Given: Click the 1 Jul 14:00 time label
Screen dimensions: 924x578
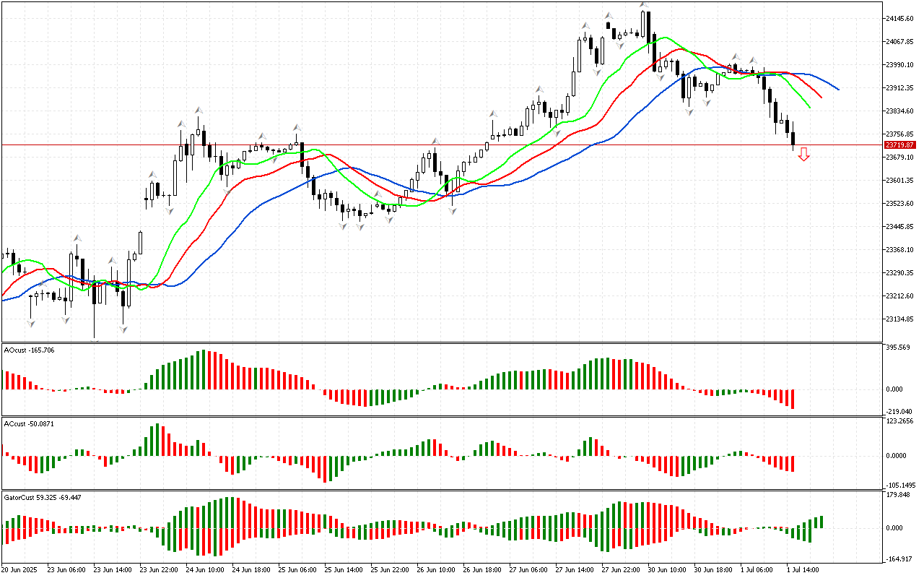Looking at the screenshot, I should pos(802,569).
